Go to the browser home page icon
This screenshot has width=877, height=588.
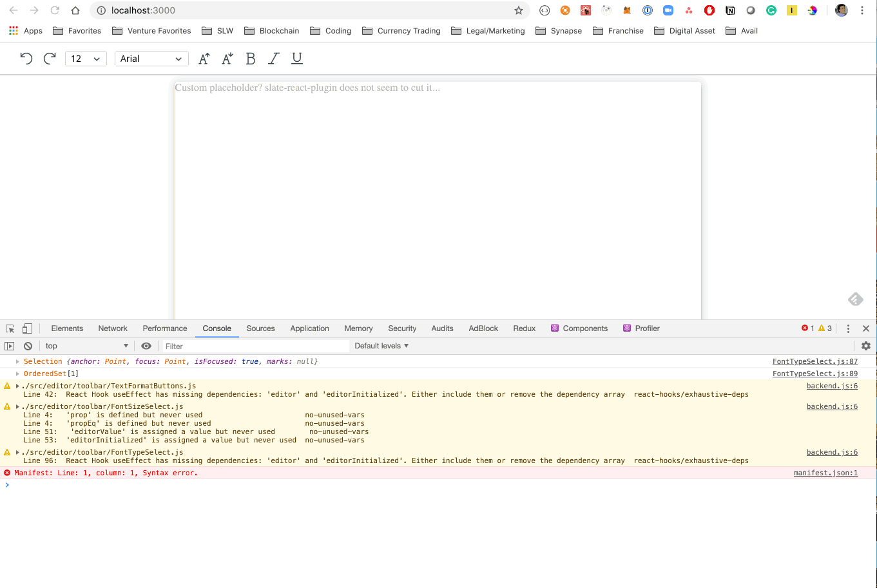pyautogui.click(x=75, y=10)
